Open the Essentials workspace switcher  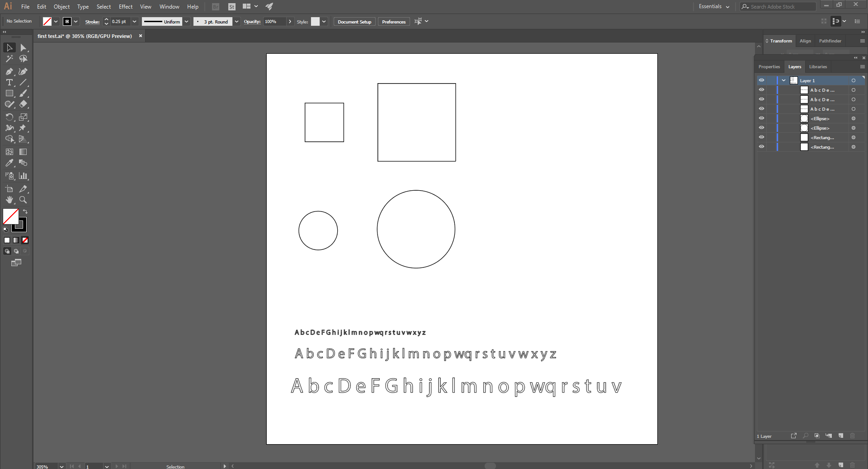[x=714, y=6]
